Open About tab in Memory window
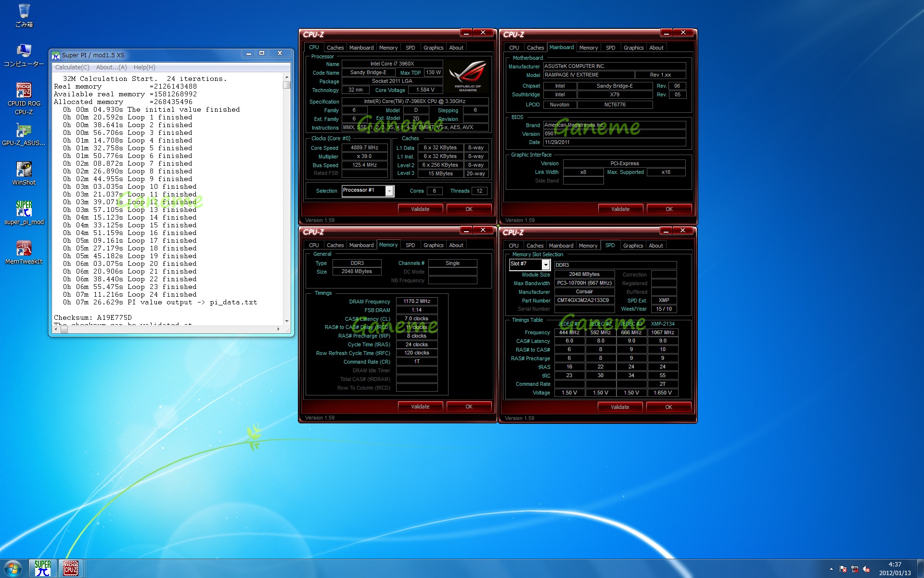The width and height of the screenshot is (924, 578). 456,245
